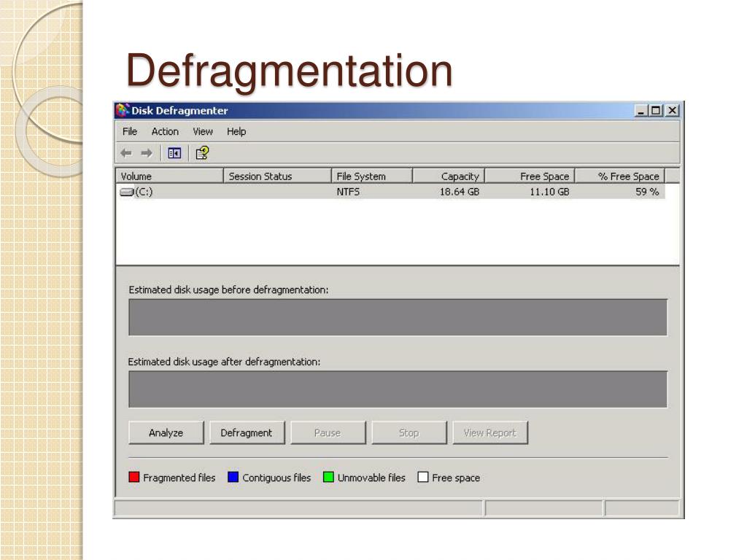Click the green Unmovable files swatch
The width and height of the screenshot is (747, 560).
click(x=328, y=477)
